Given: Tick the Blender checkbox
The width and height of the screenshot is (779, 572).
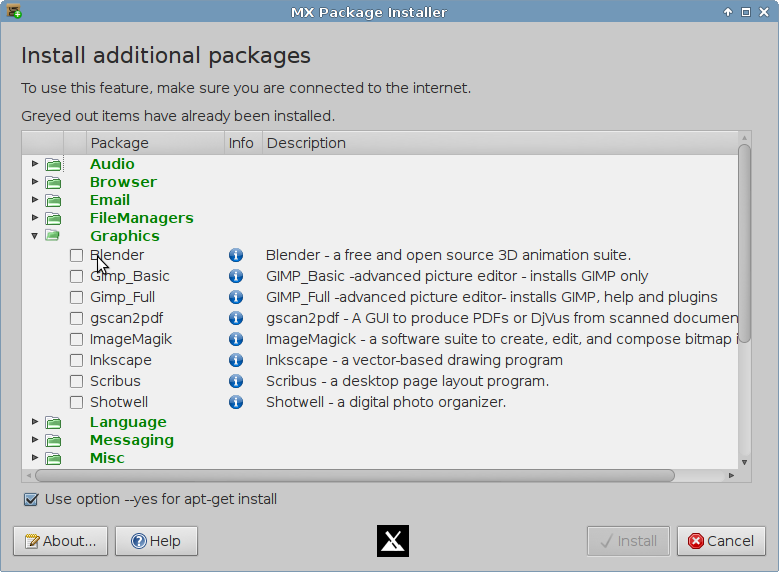Looking at the screenshot, I should tap(77, 255).
